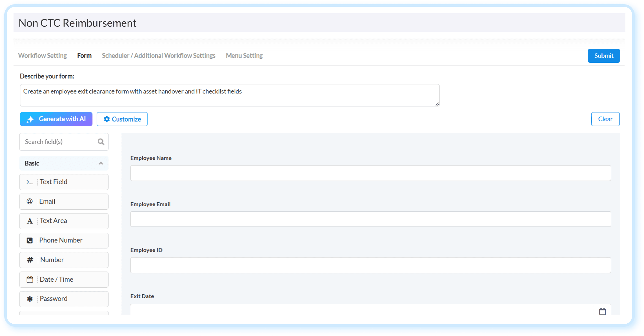Click the Text Field terminal icon
Image resolution: width=644 pixels, height=336 pixels.
coord(30,182)
